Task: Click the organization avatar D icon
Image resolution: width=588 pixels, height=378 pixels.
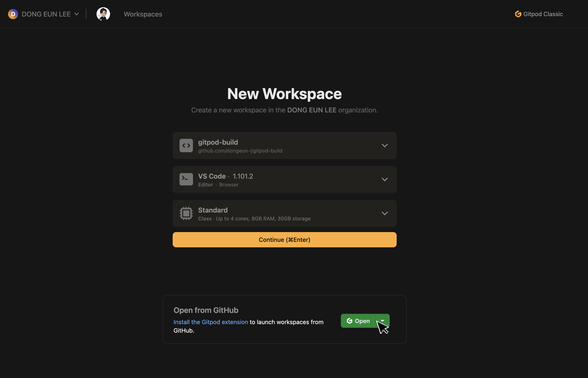Action: pos(13,14)
